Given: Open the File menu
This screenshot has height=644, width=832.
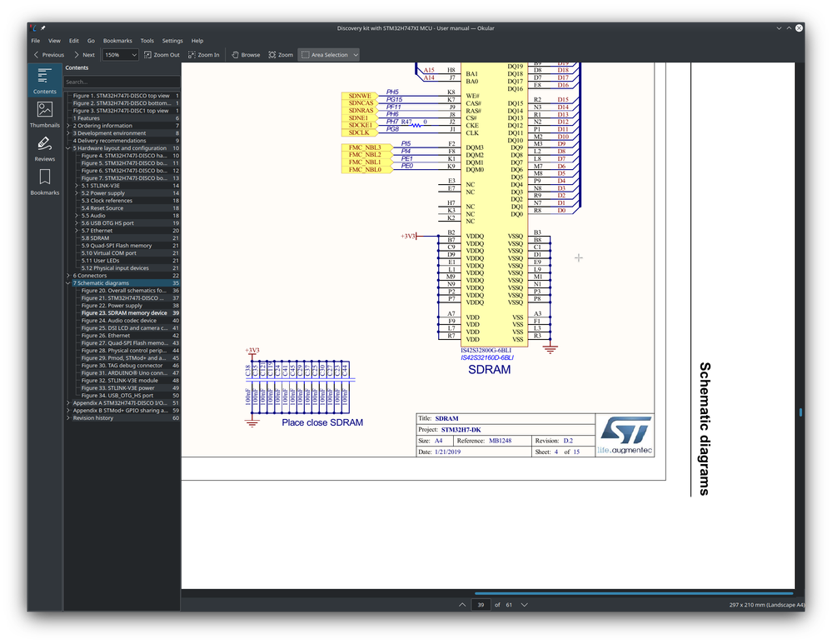Looking at the screenshot, I should point(36,40).
